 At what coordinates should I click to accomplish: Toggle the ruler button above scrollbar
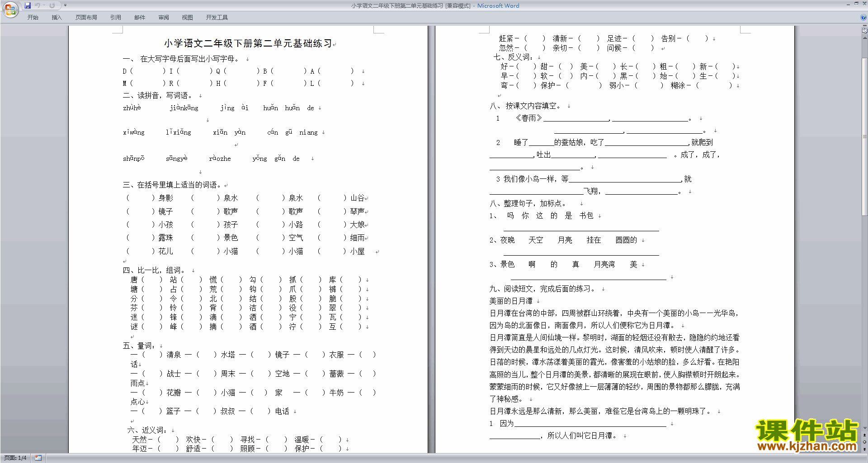click(865, 31)
